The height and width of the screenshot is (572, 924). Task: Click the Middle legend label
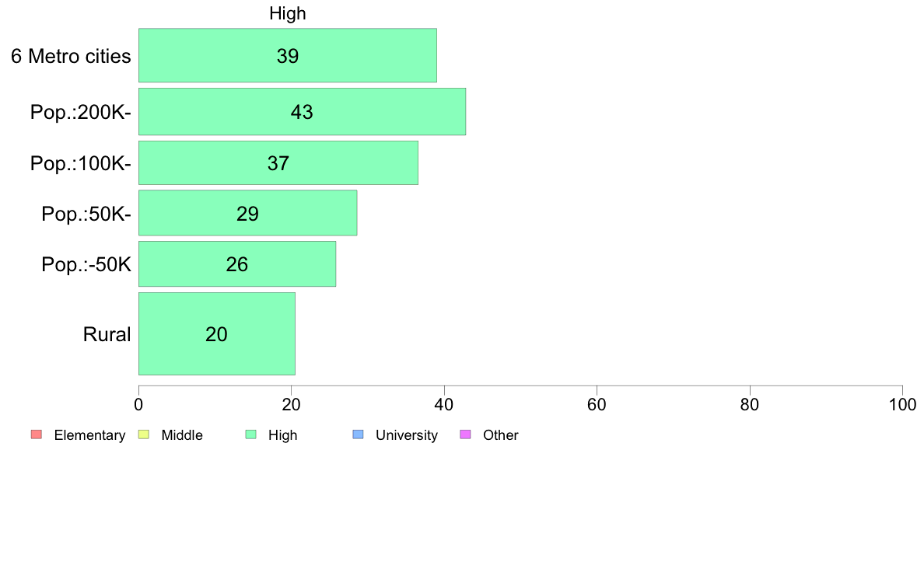point(182,435)
